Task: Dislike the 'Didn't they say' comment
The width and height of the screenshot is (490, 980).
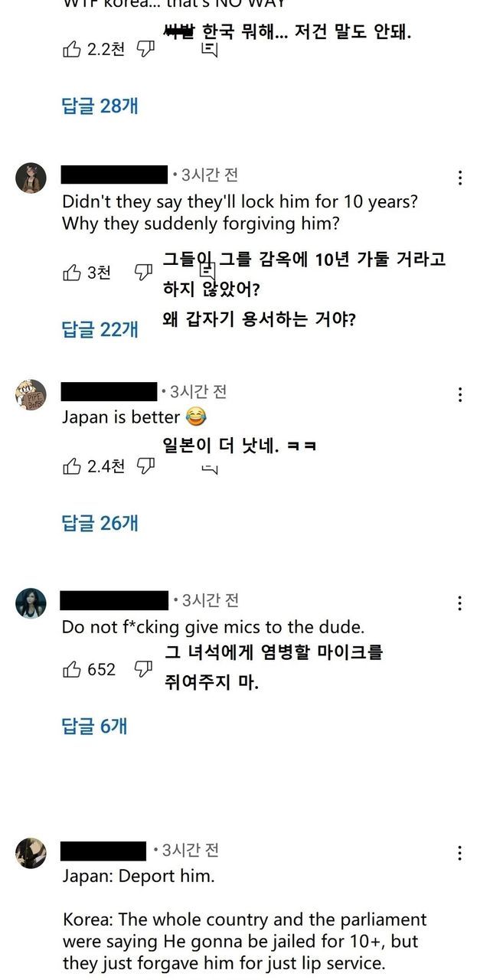Action: point(144,272)
